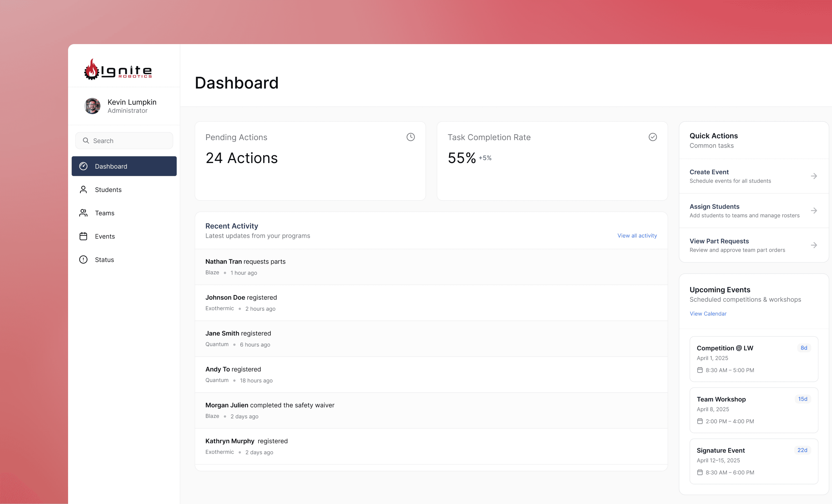Go to Teams in the sidebar menu
832x504 pixels.
tap(105, 213)
